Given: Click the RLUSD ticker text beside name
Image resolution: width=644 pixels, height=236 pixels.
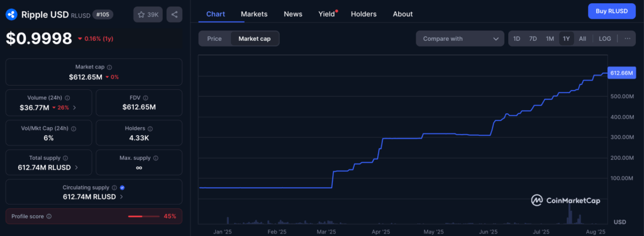Looking at the screenshot, I should [x=80, y=15].
